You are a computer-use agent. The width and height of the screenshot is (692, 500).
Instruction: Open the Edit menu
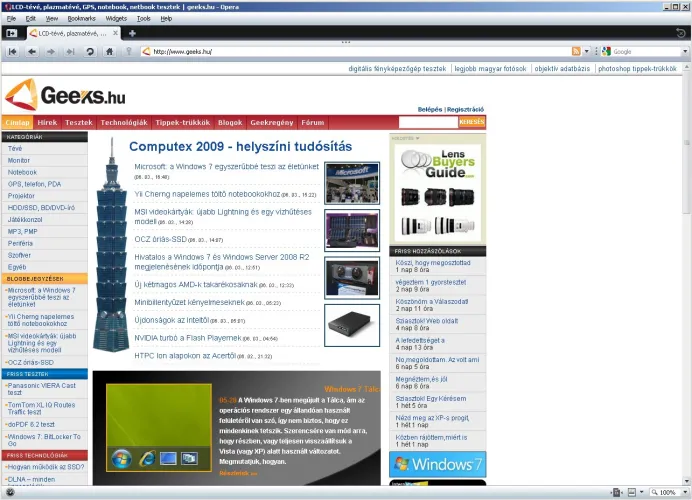(x=30, y=19)
